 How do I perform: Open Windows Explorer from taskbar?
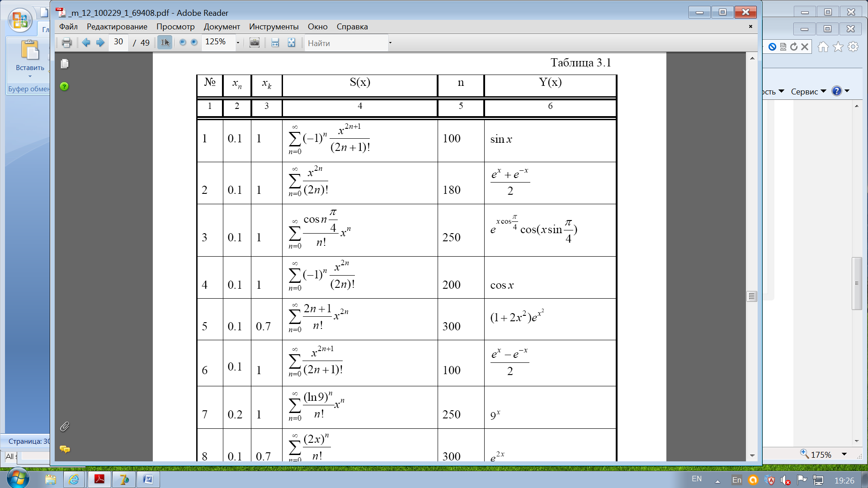pyautogui.click(x=50, y=479)
